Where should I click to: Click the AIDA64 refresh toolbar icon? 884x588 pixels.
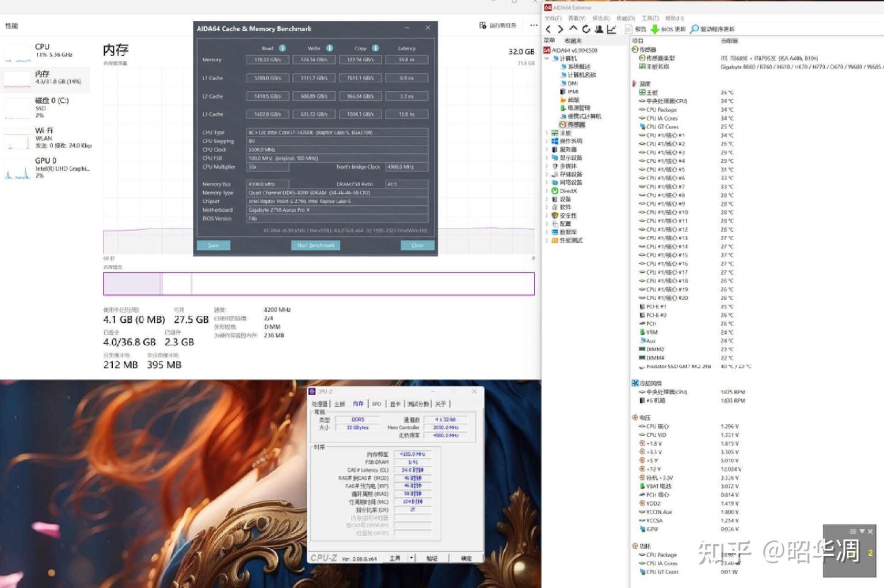[x=586, y=29]
